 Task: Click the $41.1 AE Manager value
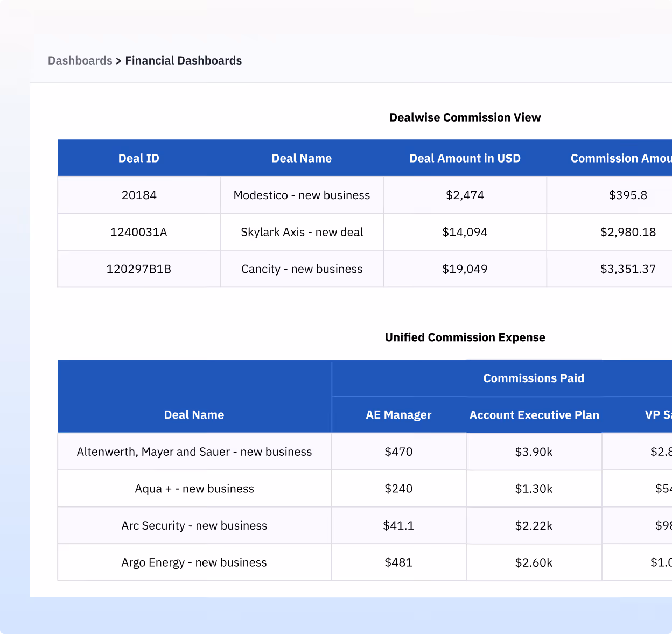pos(398,525)
